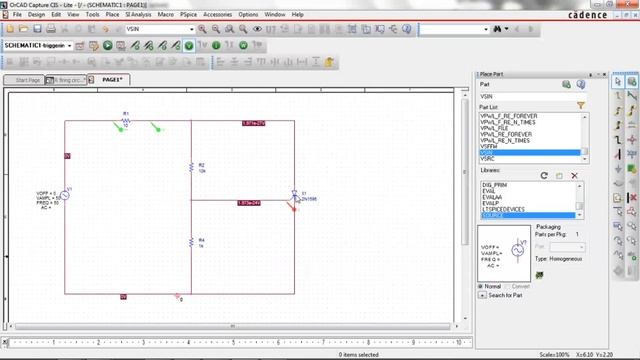
Task: Click the Add Library folder icon
Action: (559, 176)
